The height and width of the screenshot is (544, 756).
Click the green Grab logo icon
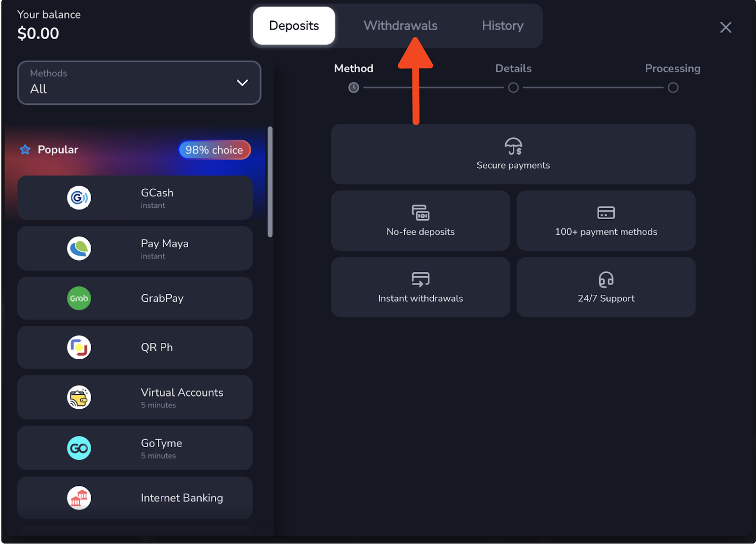tap(79, 298)
